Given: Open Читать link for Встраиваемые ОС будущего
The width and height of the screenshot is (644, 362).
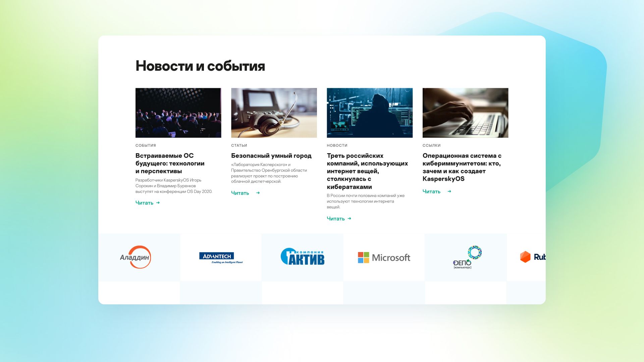Looking at the screenshot, I should [144, 203].
